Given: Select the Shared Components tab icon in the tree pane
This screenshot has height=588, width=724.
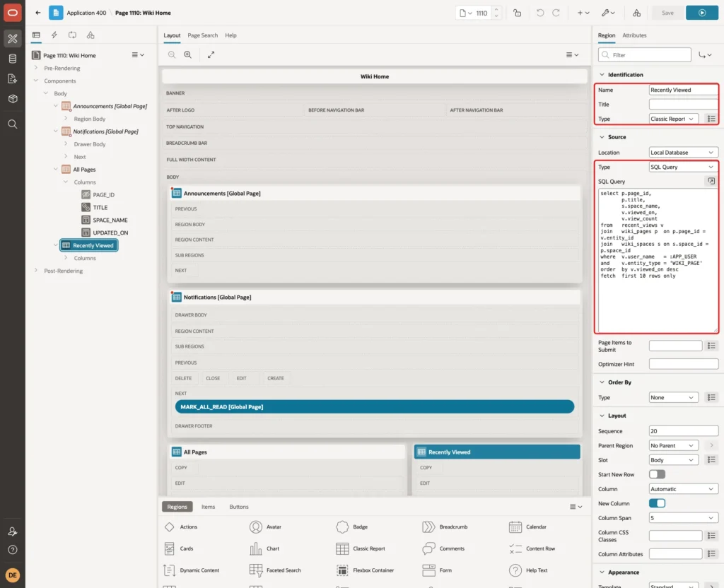Looking at the screenshot, I should point(90,35).
